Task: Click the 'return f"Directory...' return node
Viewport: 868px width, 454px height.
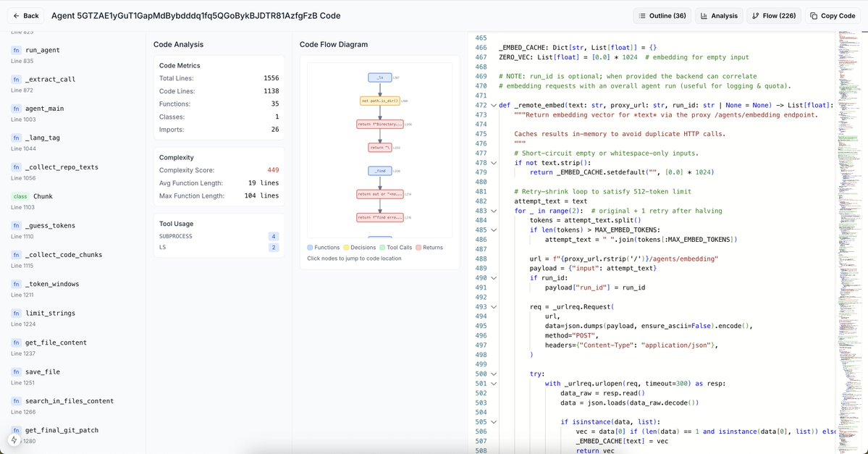Action: coord(380,124)
